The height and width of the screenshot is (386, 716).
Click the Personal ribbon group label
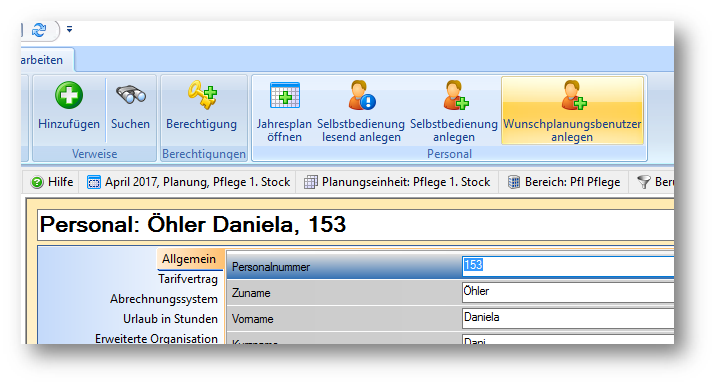(449, 154)
